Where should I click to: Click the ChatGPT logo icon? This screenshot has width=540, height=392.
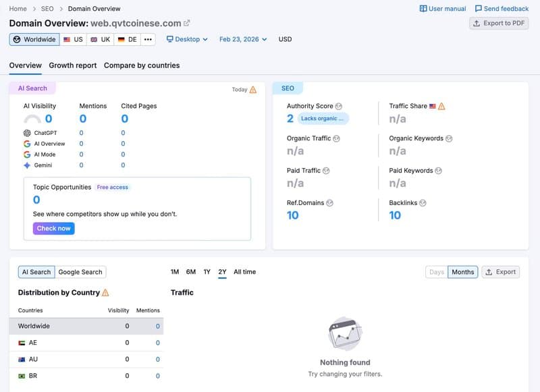pyautogui.click(x=27, y=133)
